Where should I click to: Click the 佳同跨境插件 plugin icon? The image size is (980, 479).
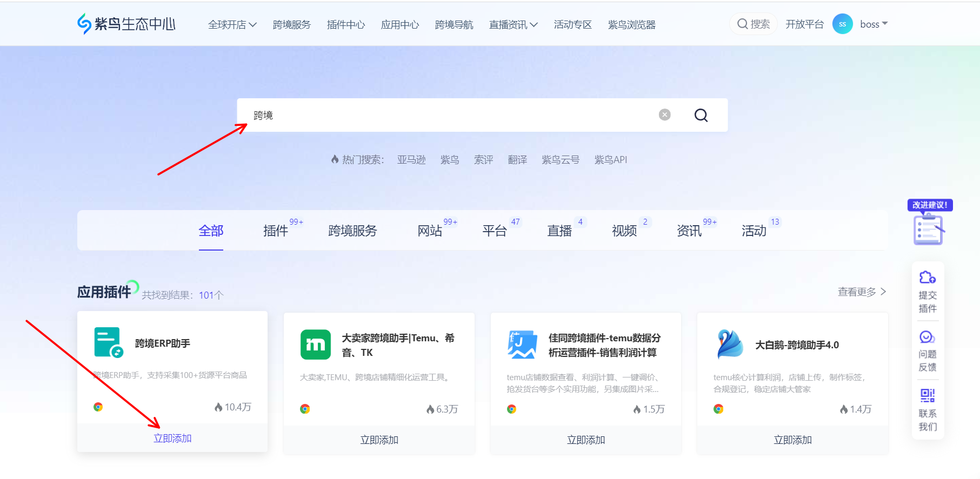tap(522, 345)
